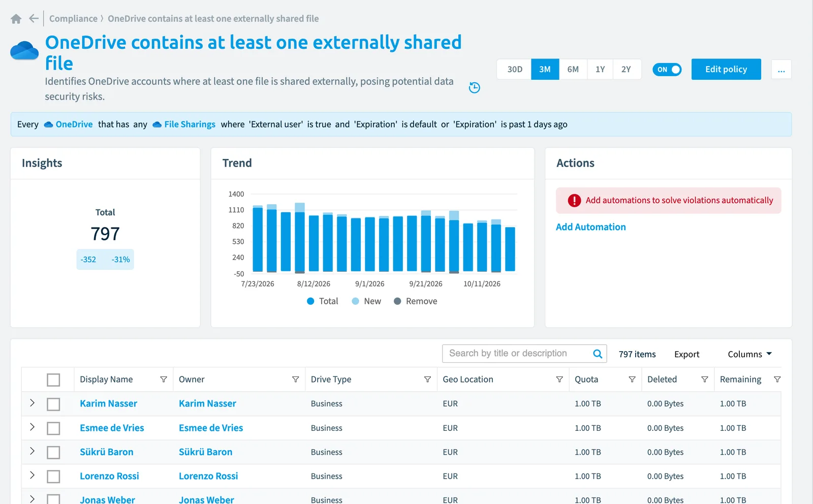Toggle the policy ON switch
The image size is (813, 504).
point(667,70)
